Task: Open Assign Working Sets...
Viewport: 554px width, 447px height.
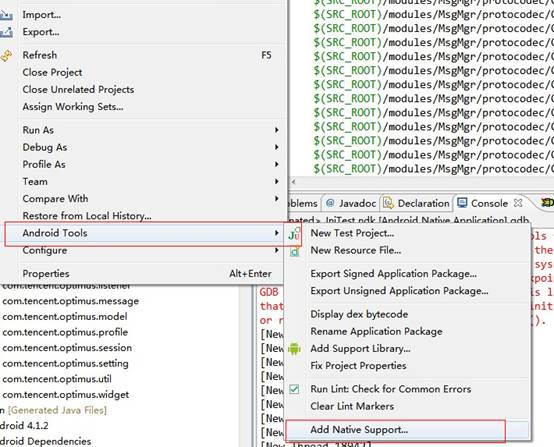Action: pos(143,107)
